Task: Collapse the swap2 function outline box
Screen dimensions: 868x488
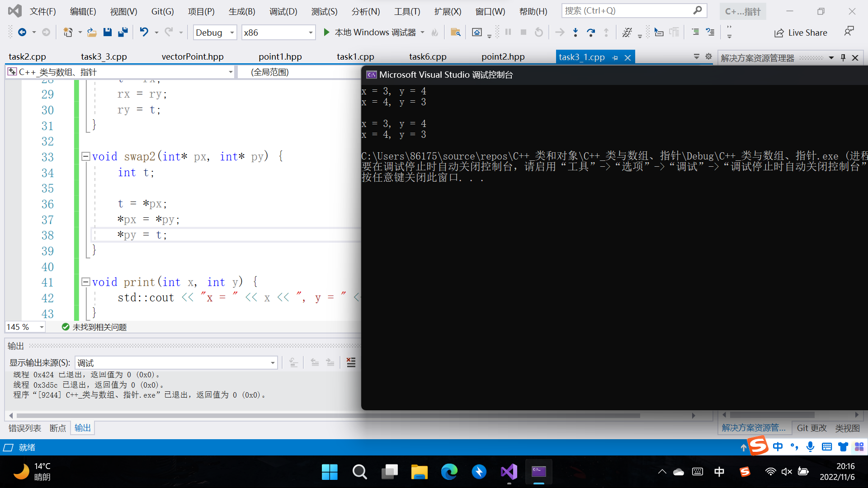Action: 85,156
